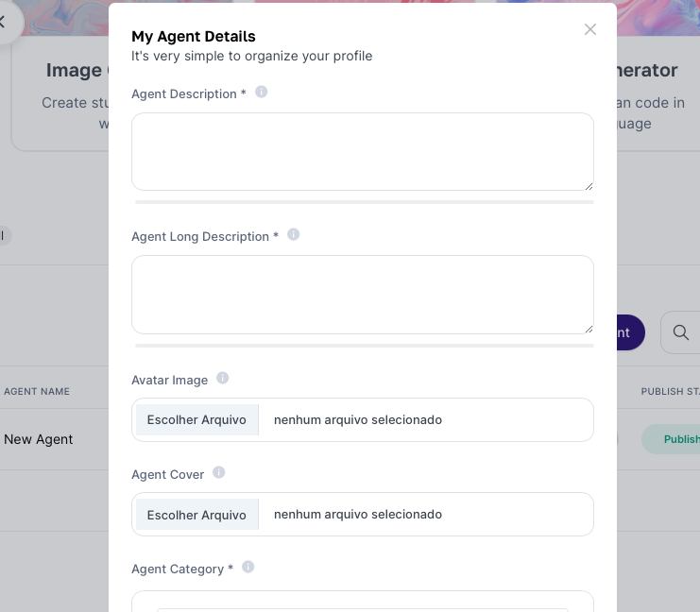
Task: Click the back arrow button at top left
Action: (x=4, y=22)
